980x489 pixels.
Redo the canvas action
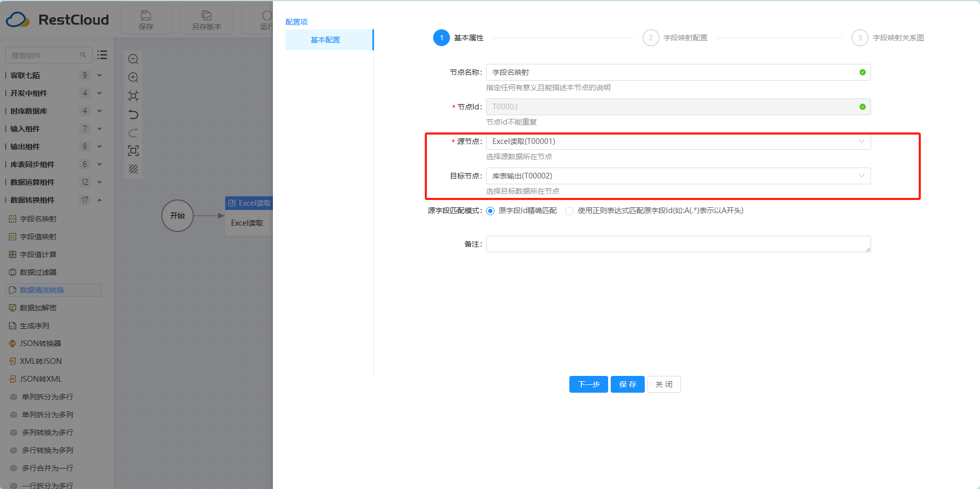134,132
